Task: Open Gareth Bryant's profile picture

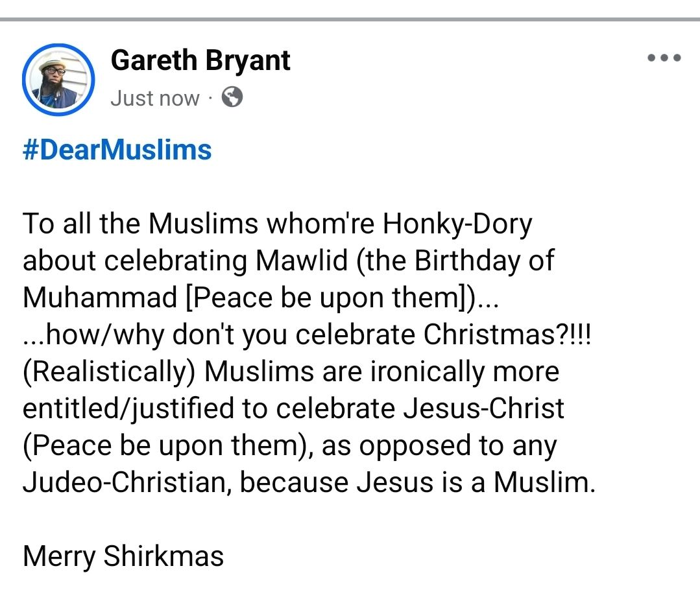Action: (58, 80)
